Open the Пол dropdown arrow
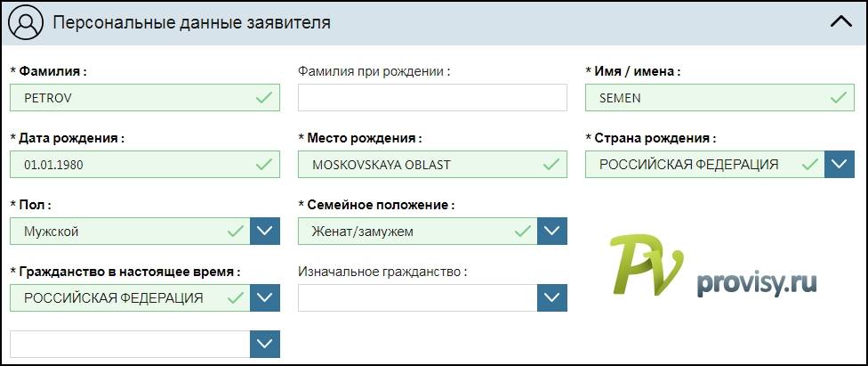 (265, 232)
